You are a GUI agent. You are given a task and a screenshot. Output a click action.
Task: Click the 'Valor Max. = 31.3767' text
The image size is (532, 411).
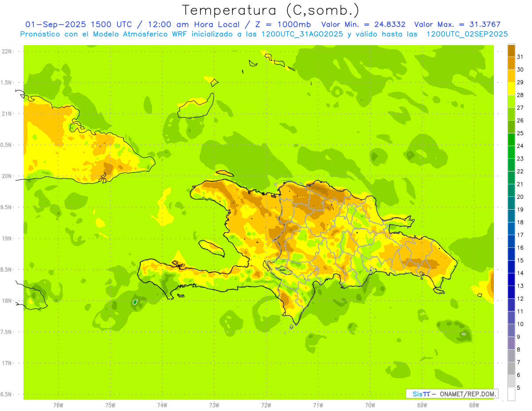pyautogui.click(x=457, y=24)
